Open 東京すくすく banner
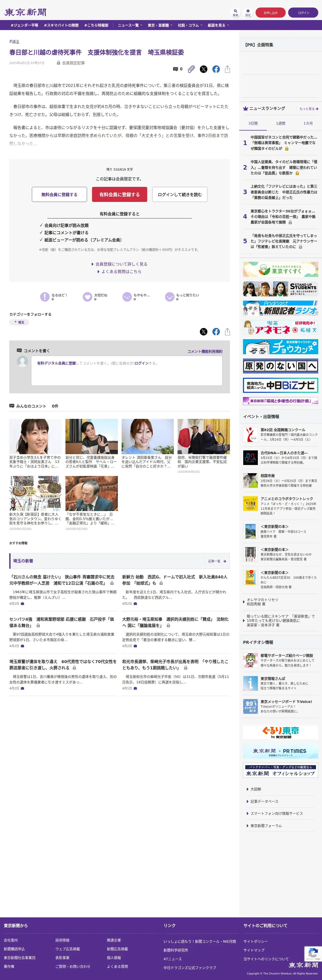This screenshot has height=980, width=322. [280, 269]
